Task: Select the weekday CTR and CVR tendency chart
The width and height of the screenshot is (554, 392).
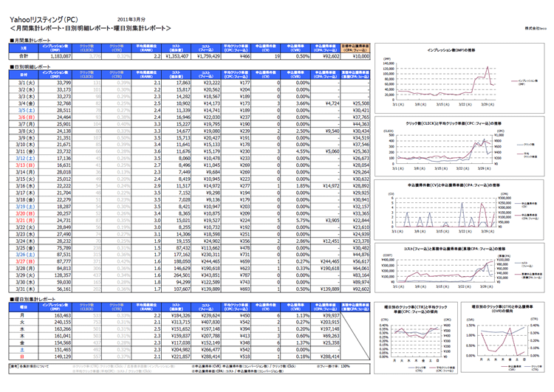Action: (x=502, y=337)
